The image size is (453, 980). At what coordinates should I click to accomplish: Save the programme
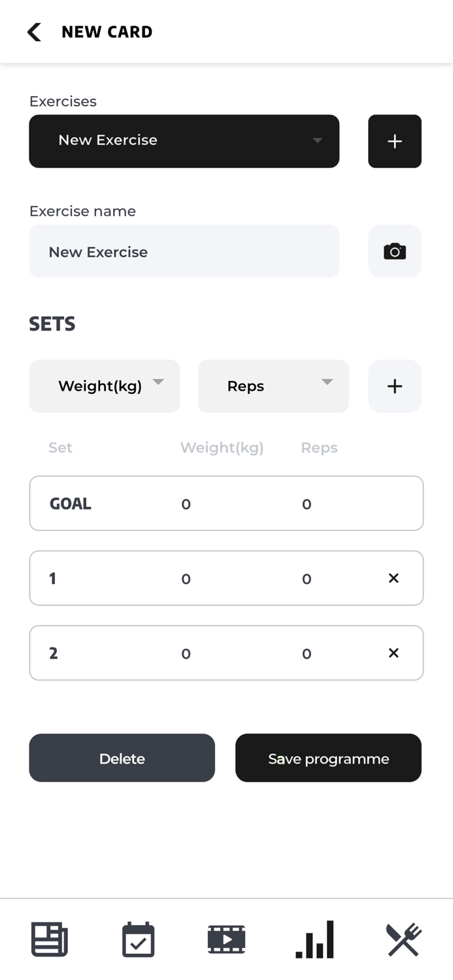pos(328,758)
